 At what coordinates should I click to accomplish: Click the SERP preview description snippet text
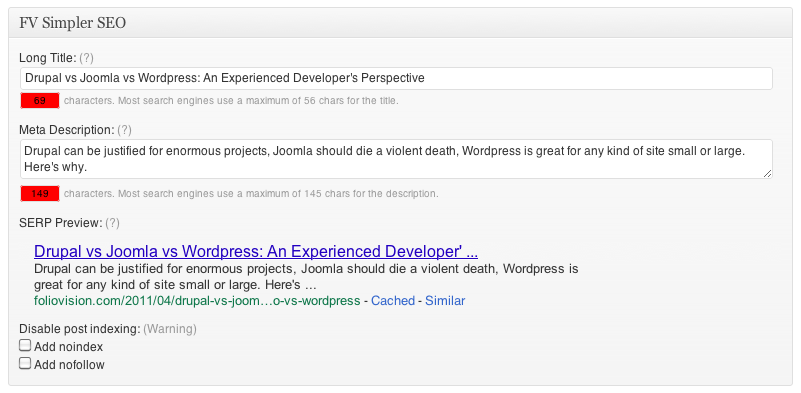coord(306,276)
